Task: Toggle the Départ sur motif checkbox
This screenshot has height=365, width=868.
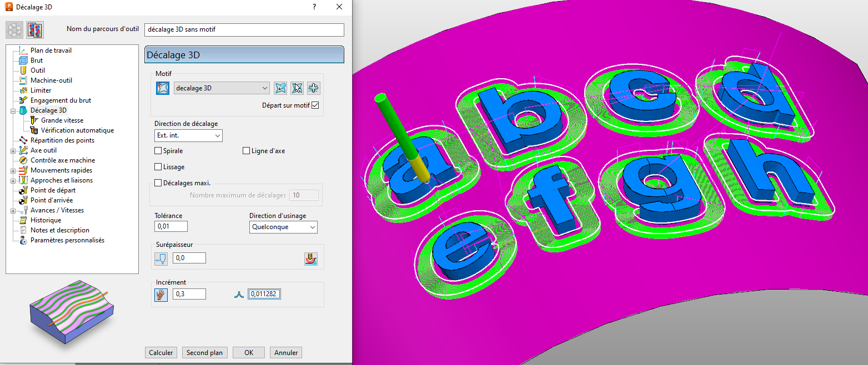Action: point(315,105)
